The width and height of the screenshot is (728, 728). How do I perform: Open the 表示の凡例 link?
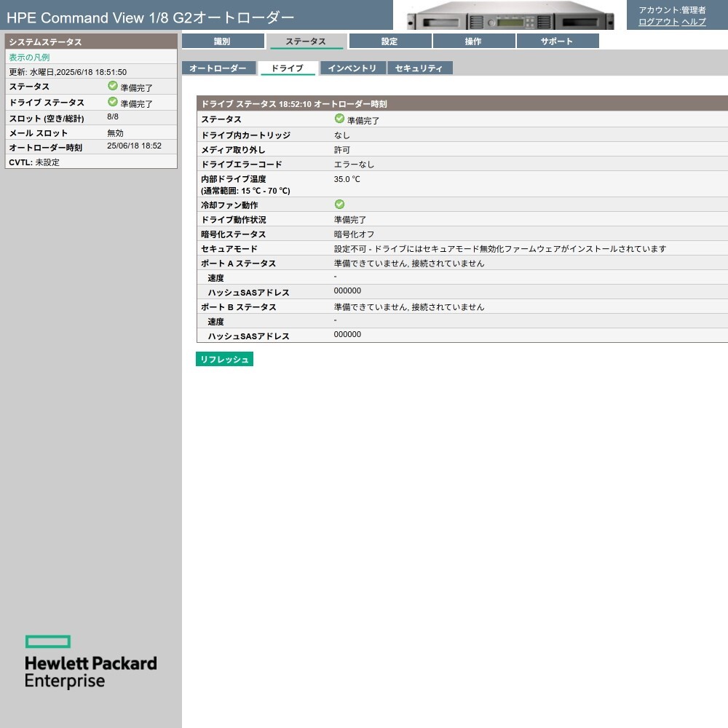coord(29,57)
